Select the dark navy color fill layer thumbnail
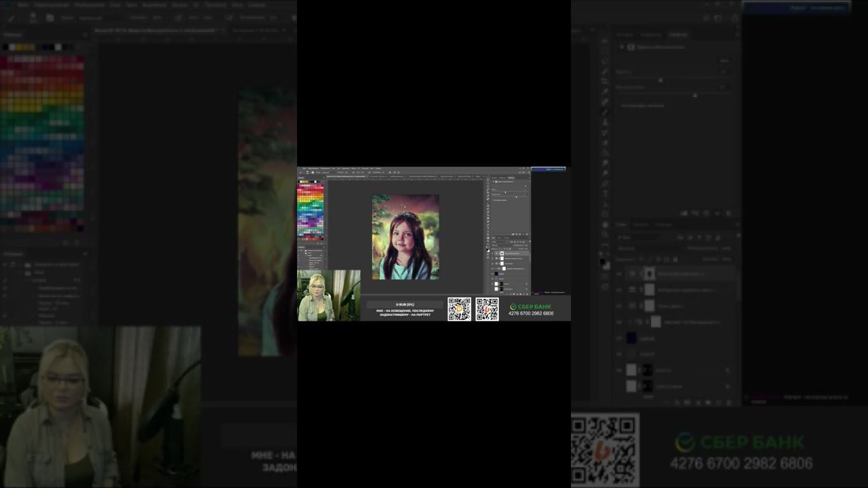Screen dimensions: 868x488 496,273
